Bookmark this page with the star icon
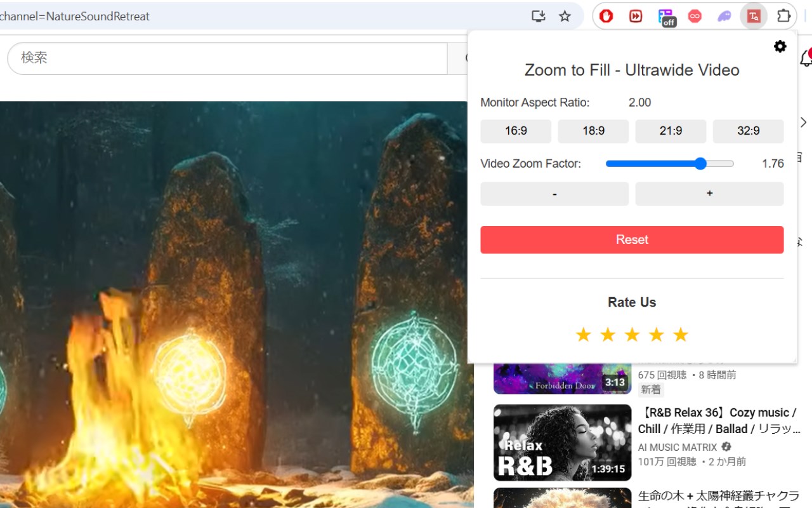This screenshot has height=508, width=812. [565, 17]
